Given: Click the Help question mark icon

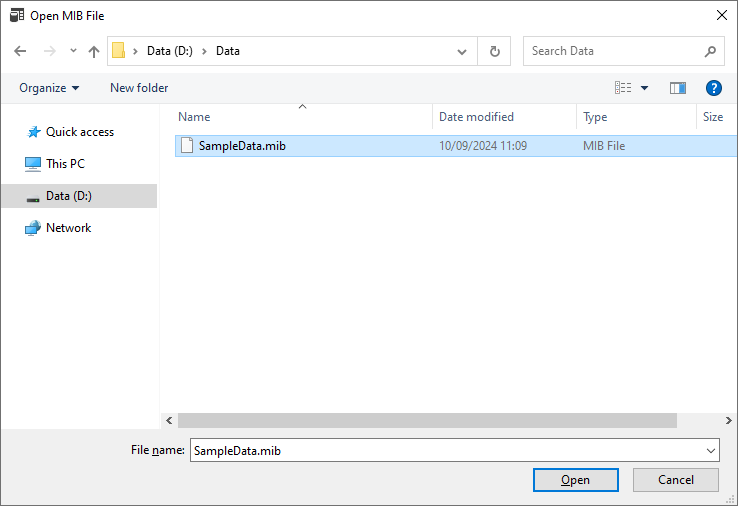Looking at the screenshot, I should click(713, 88).
